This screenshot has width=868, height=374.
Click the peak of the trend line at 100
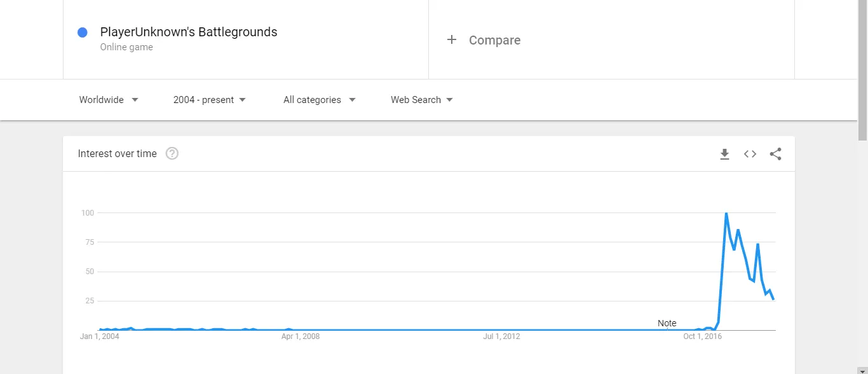click(726, 214)
